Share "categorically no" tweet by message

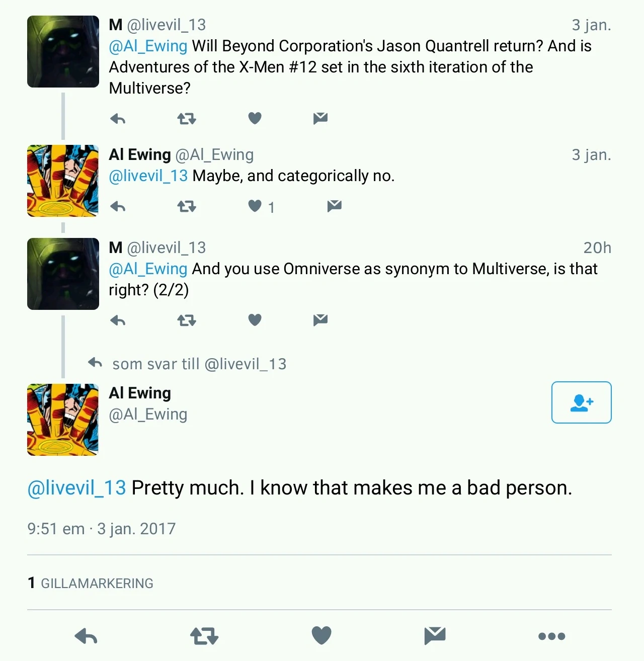coord(334,206)
